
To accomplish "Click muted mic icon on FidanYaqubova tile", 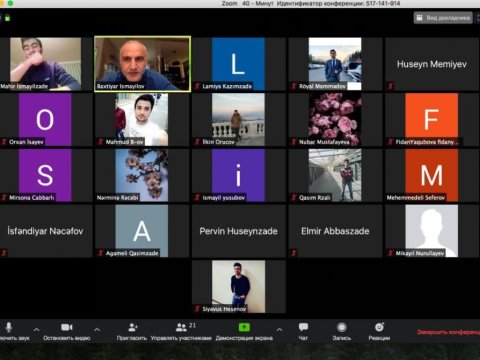I will tap(390, 142).
